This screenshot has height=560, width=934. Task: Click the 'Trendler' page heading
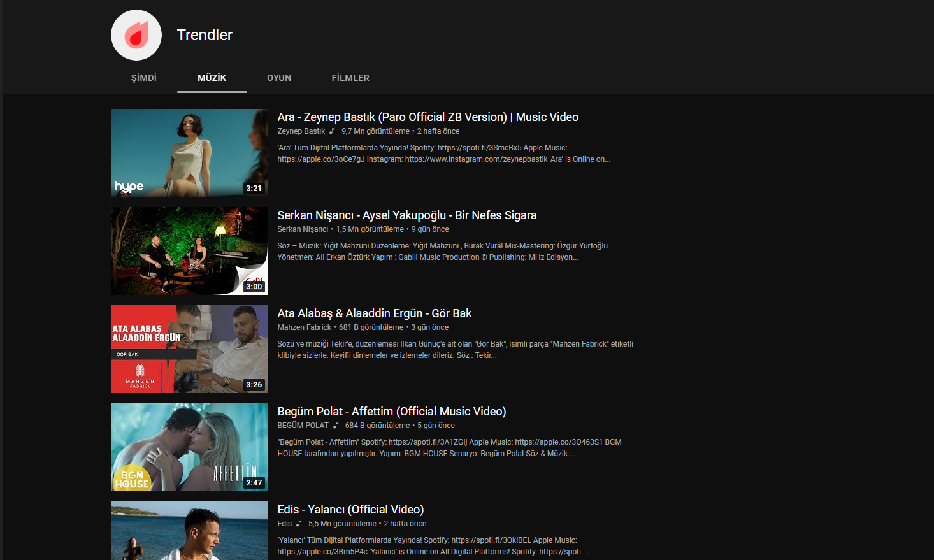[205, 35]
